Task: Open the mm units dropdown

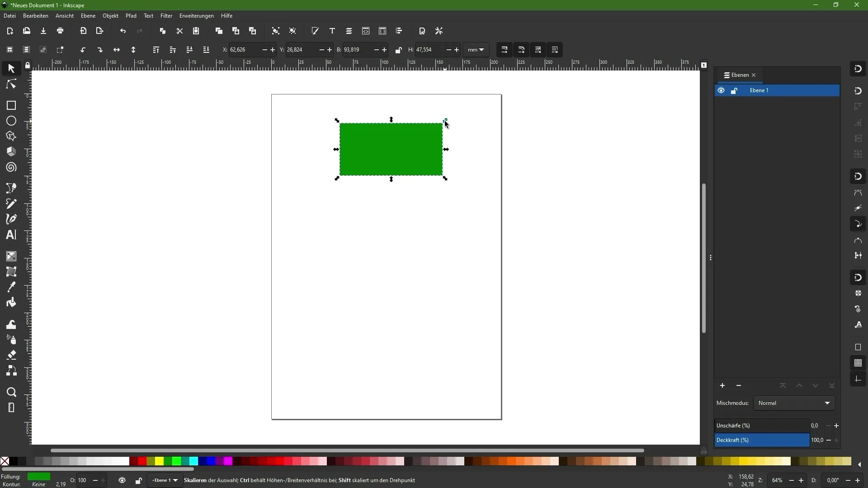Action: pyautogui.click(x=476, y=50)
